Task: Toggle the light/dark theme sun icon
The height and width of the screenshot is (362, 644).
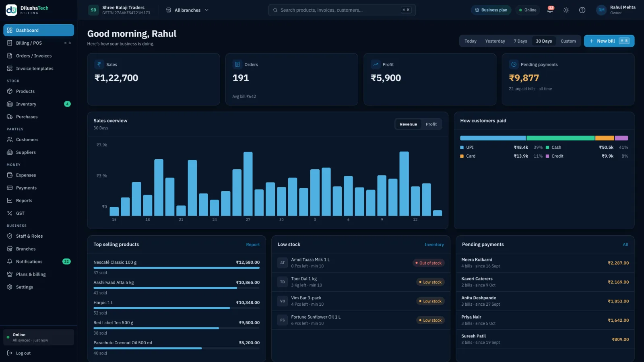Action: [x=566, y=10]
